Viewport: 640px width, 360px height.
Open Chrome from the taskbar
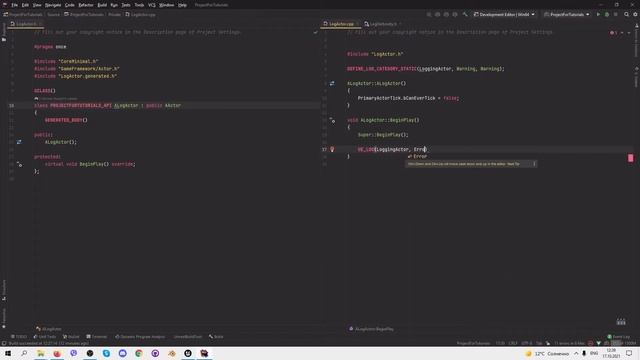click(139, 353)
